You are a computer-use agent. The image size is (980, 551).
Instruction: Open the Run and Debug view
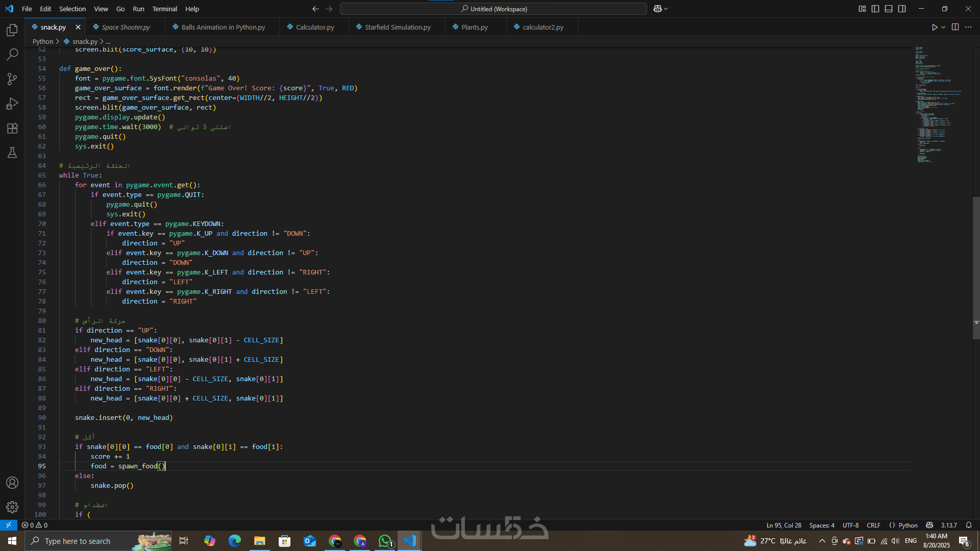click(12, 104)
